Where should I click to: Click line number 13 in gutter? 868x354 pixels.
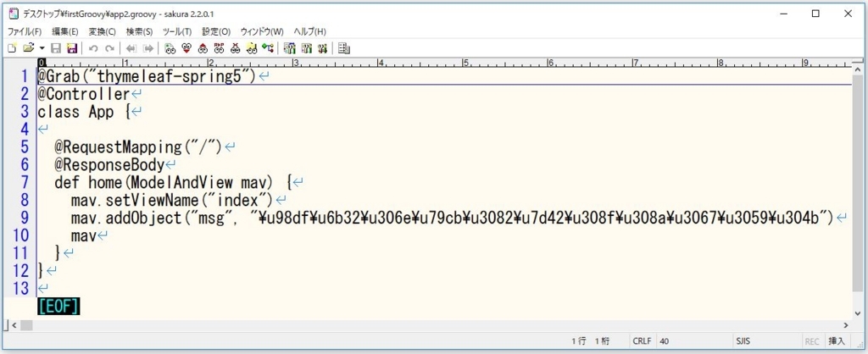click(x=19, y=288)
